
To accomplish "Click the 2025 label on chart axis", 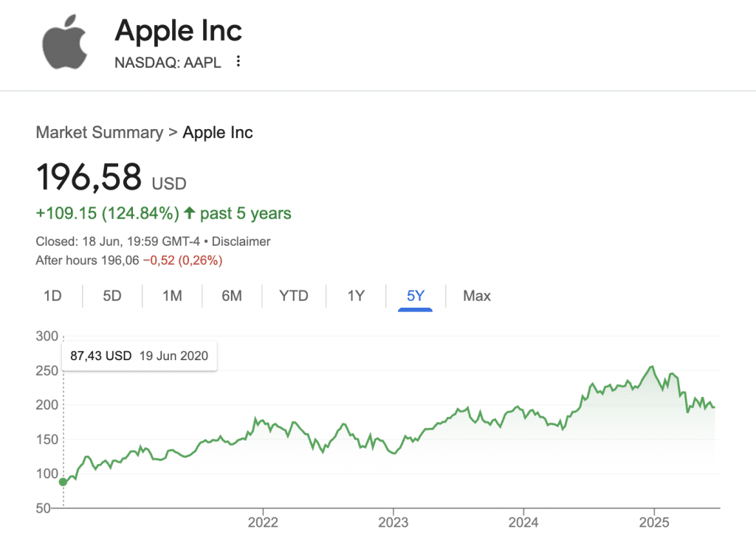I will pos(653,523).
